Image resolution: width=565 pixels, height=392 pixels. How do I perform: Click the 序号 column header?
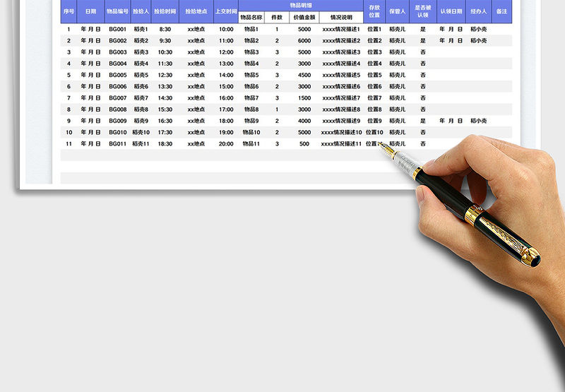69,12
